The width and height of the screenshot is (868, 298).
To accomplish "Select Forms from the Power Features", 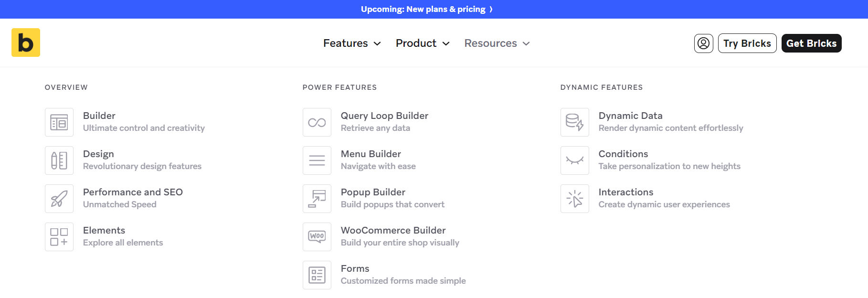I will coord(355,269).
